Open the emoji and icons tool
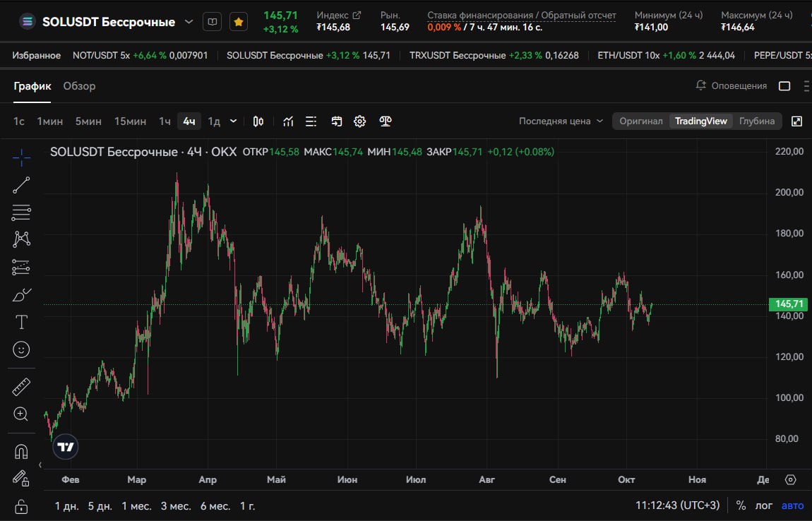 tap(21, 349)
